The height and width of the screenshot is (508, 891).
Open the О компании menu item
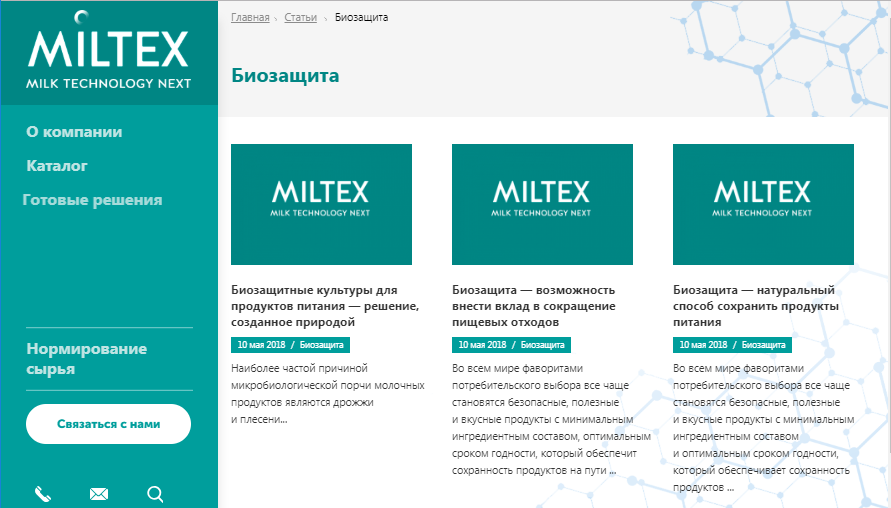(74, 132)
